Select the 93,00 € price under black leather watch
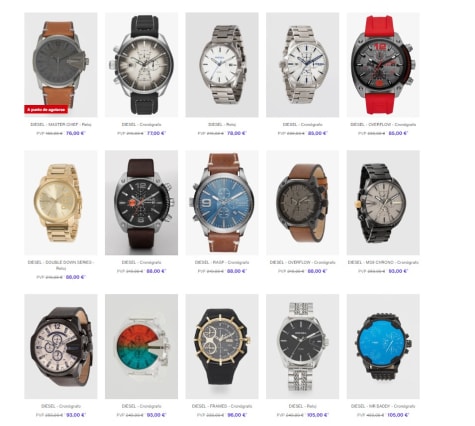 click(x=76, y=415)
